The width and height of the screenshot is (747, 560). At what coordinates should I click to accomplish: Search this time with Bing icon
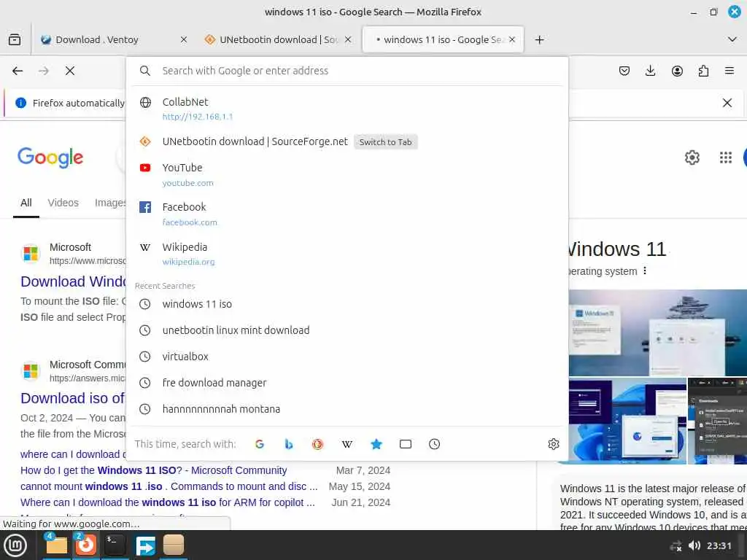(289, 444)
